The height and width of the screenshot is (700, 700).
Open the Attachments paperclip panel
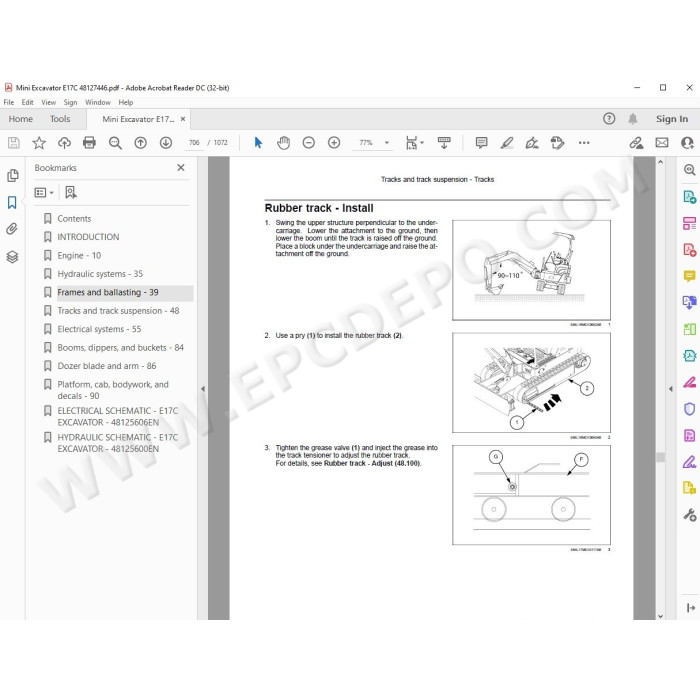click(12, 229)
